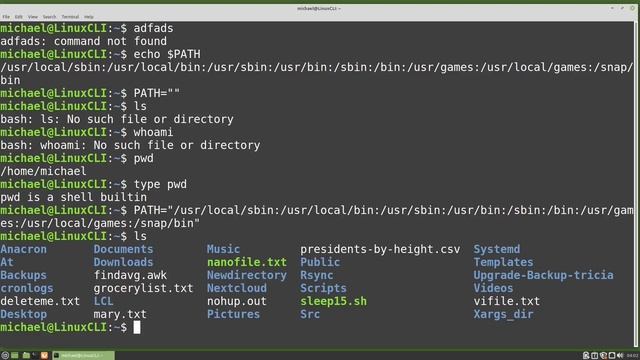This screenshot has width=640, height=360.
Task: Click the 'Newdirectory' directory name
Action: coord(247,276)
